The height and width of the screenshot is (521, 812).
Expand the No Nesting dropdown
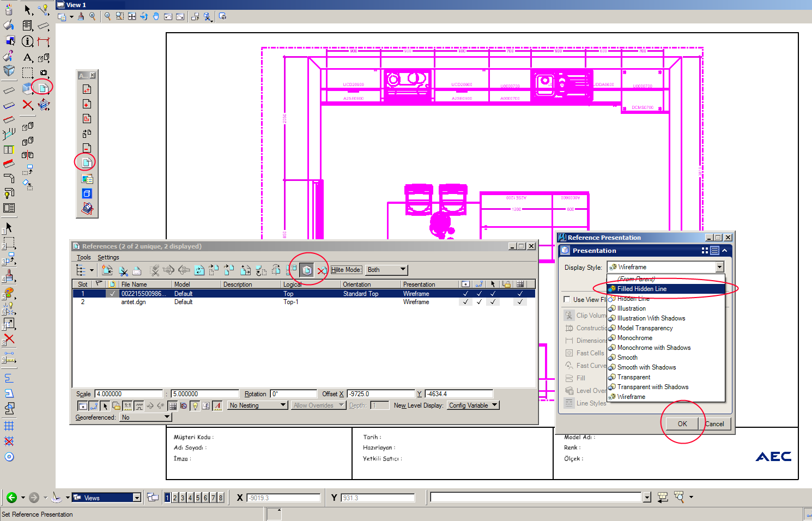pyautogui.click(x=257, y=405)
